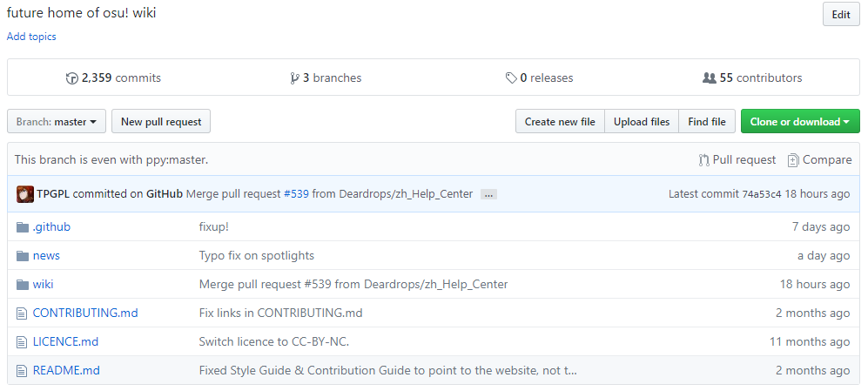
Task: Open the 2,359 commits link
Action: pos(113,78)
